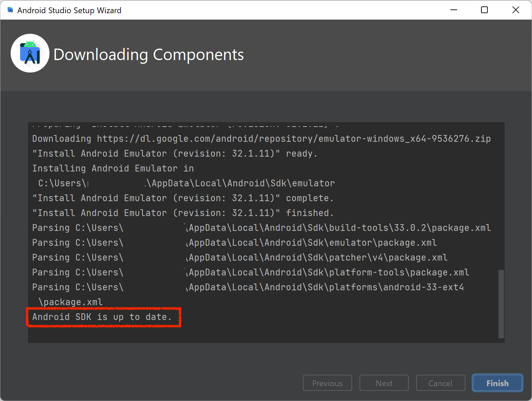Image resolution: width=532 pixels, height=401 pixels.
Task: Click the Sdk\emulator install path line
Action: tap(186, 183)
